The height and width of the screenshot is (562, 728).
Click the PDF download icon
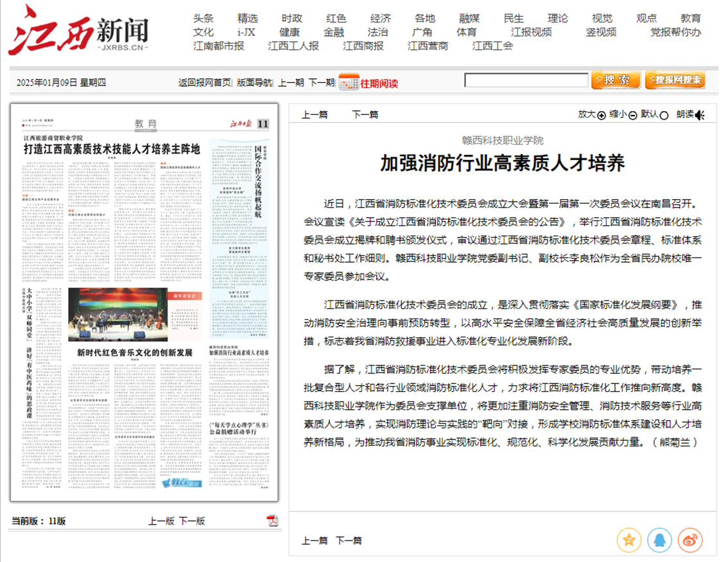[272, 520]
